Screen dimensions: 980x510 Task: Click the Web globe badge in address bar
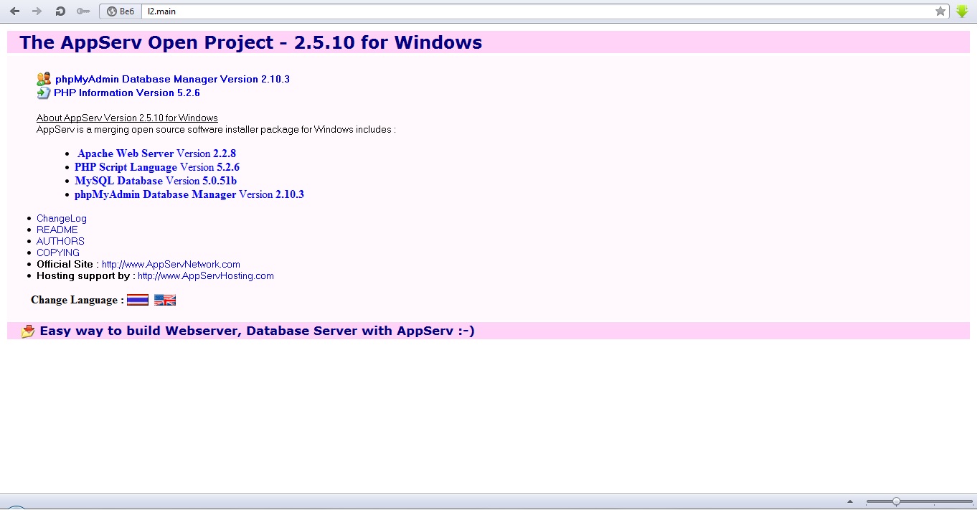click(120, 11)
